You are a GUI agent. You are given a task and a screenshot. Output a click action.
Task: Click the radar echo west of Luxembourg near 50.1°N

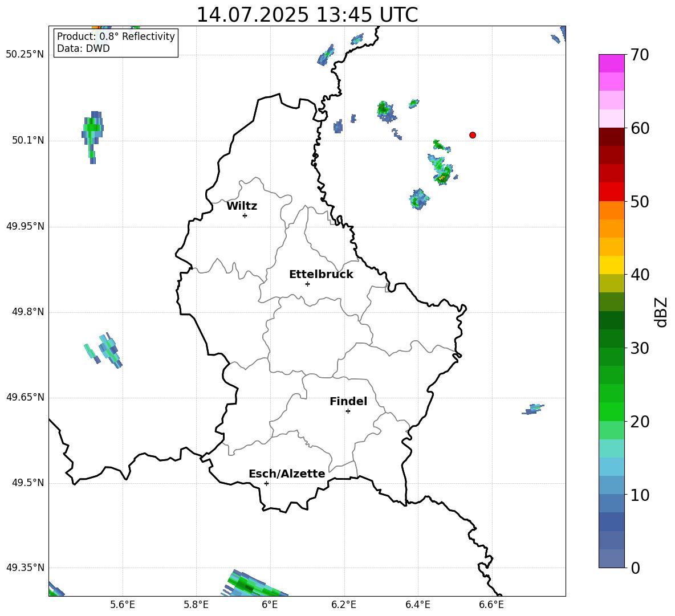92,137
